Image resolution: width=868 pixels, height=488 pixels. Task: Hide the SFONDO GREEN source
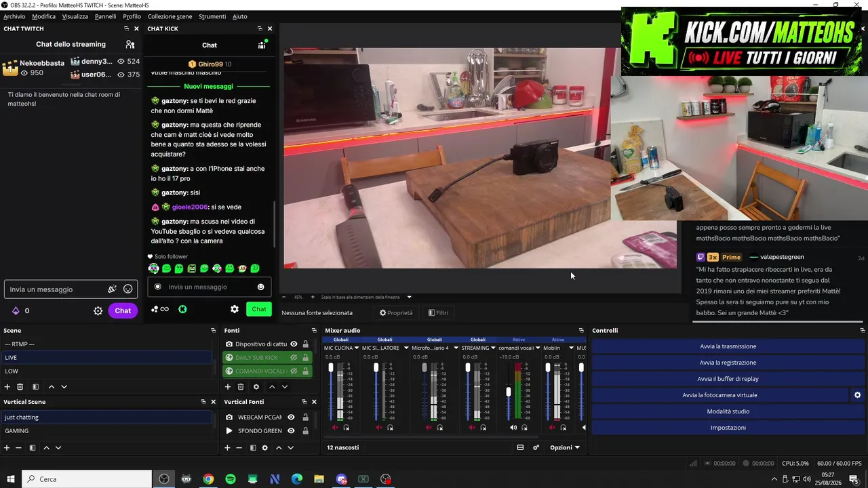click(291, 430)
